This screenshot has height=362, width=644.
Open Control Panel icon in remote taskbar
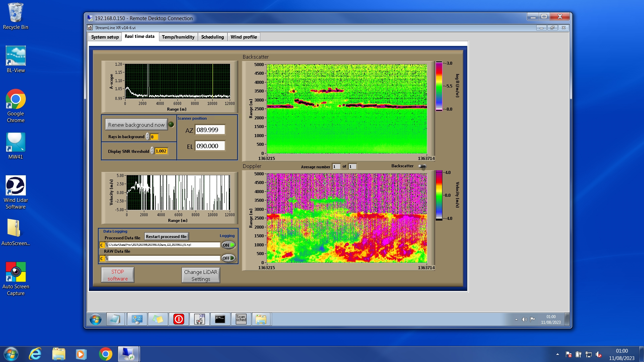[137, 319]
